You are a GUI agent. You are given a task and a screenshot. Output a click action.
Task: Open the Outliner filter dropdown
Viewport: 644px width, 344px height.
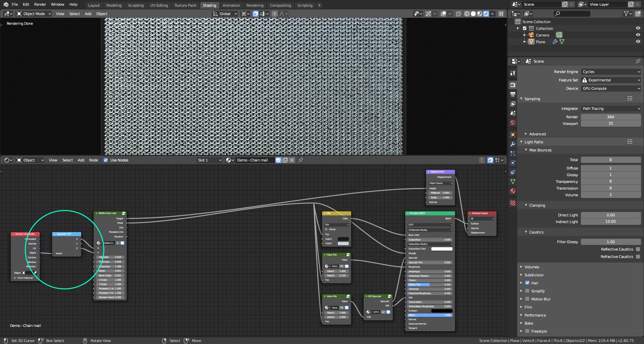click(628, 14)
